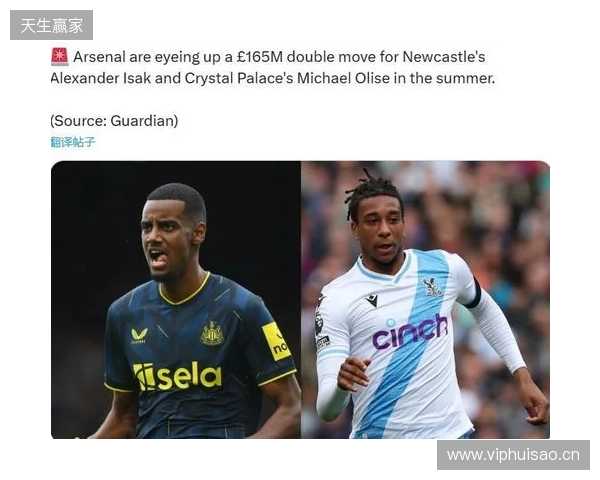
Task: Click the black armband on right player
Action: (x=474, y=293)
